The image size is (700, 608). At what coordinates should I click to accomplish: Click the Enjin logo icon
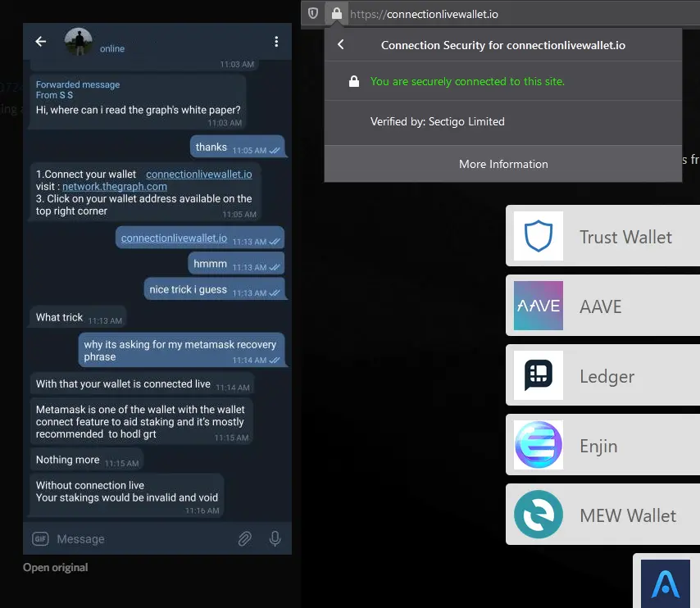[x=539, y=445]
